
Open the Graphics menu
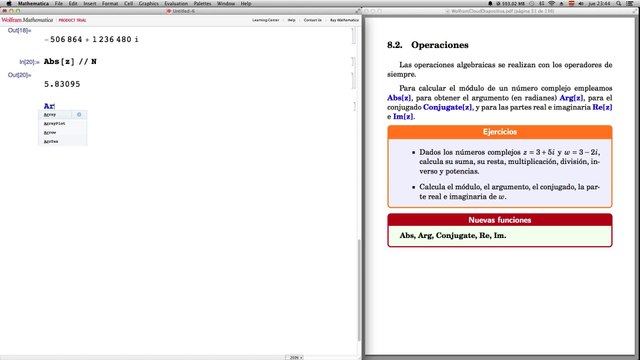tap(149, 3)
